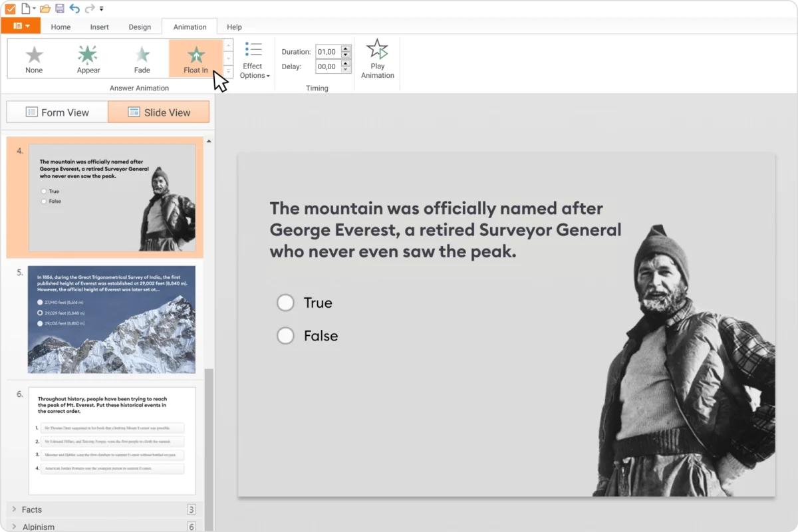Click the Facts group count badge 3
Screen dimensions: 798x532
(192, 510)
